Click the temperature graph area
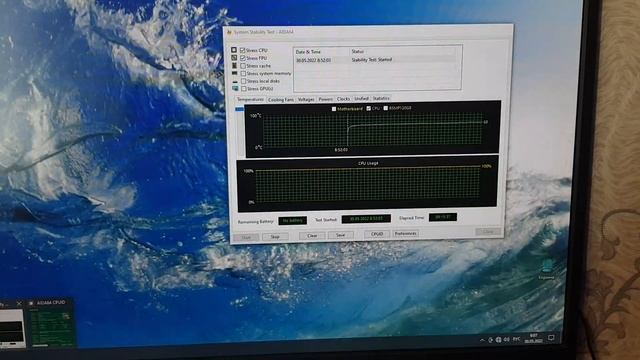Image resolution: width=640 pixels, height=360 pixels. [372, 129]
